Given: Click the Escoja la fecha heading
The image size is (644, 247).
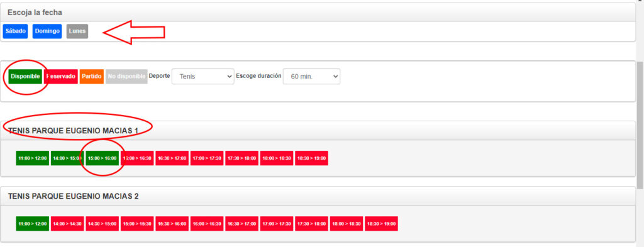Looking at the screenshot, I should [35, 13].
